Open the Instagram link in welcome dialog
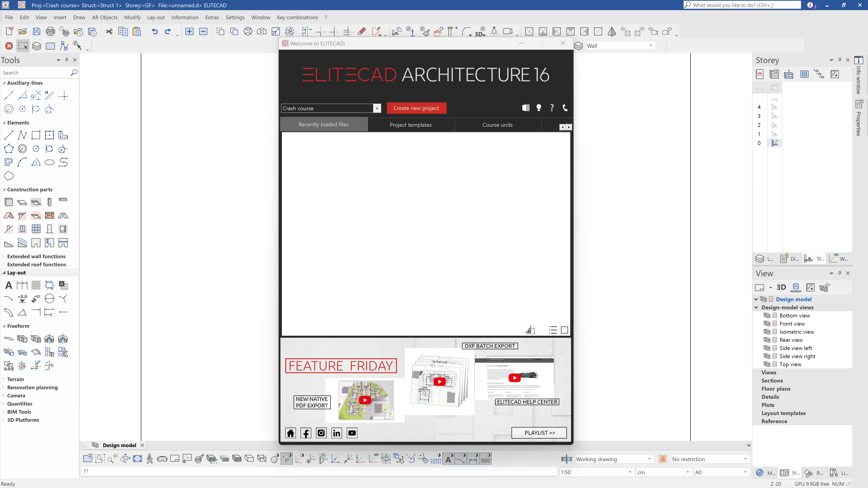 pos(321,433)
